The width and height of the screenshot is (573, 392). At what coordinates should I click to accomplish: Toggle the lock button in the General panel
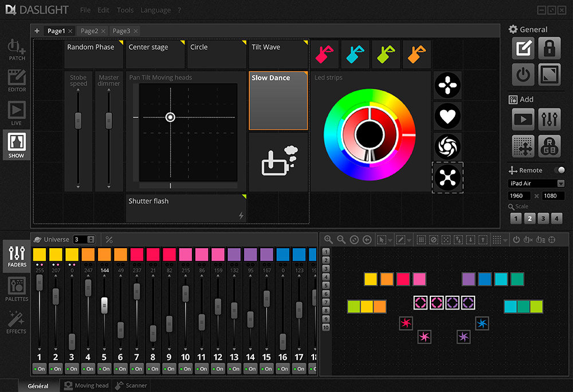click(x=548, y=48)
